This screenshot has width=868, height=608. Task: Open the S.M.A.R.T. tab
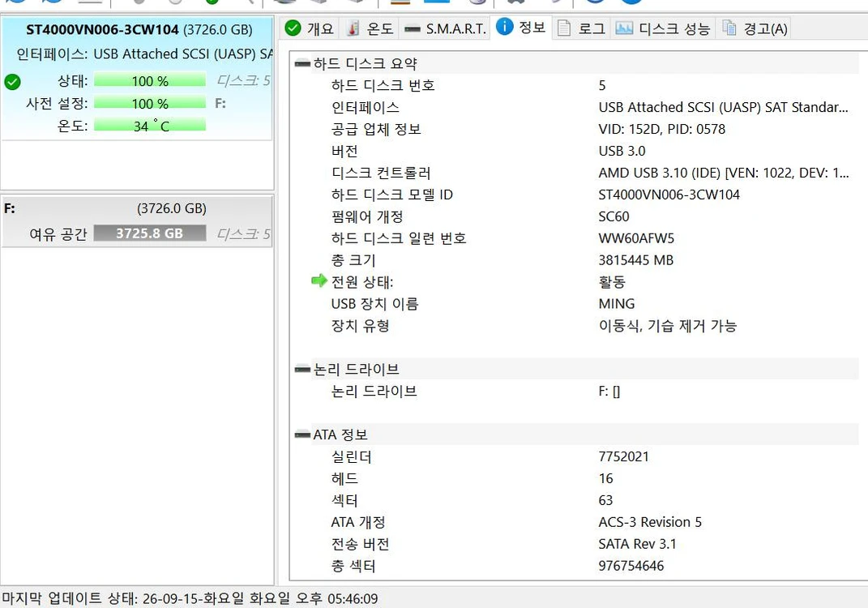point(444,28)
